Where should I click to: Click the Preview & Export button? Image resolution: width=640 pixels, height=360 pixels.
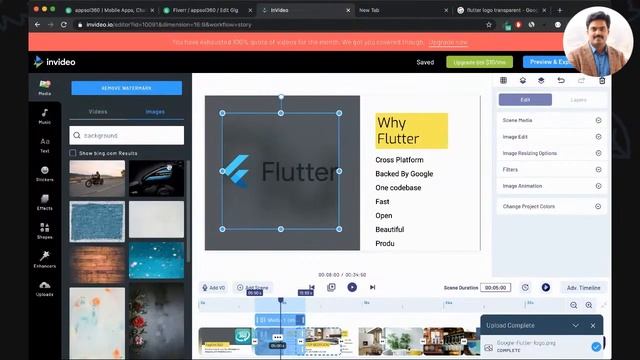(x=548, y=62)
